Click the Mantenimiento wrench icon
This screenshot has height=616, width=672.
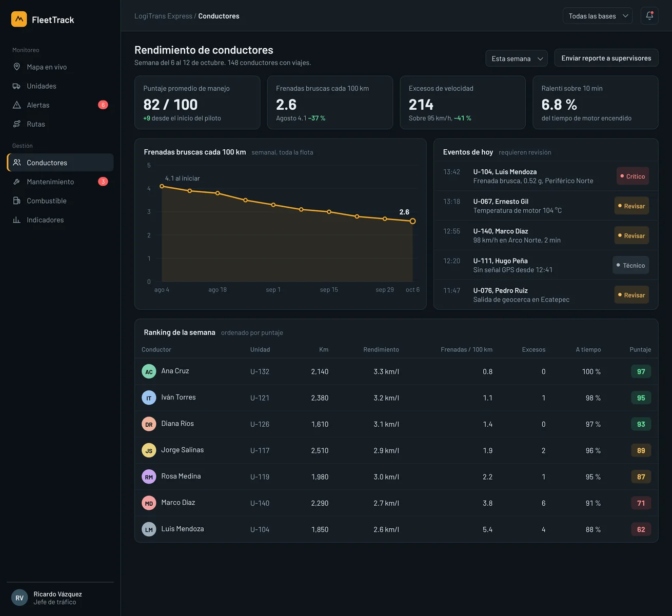pos(17,182)
